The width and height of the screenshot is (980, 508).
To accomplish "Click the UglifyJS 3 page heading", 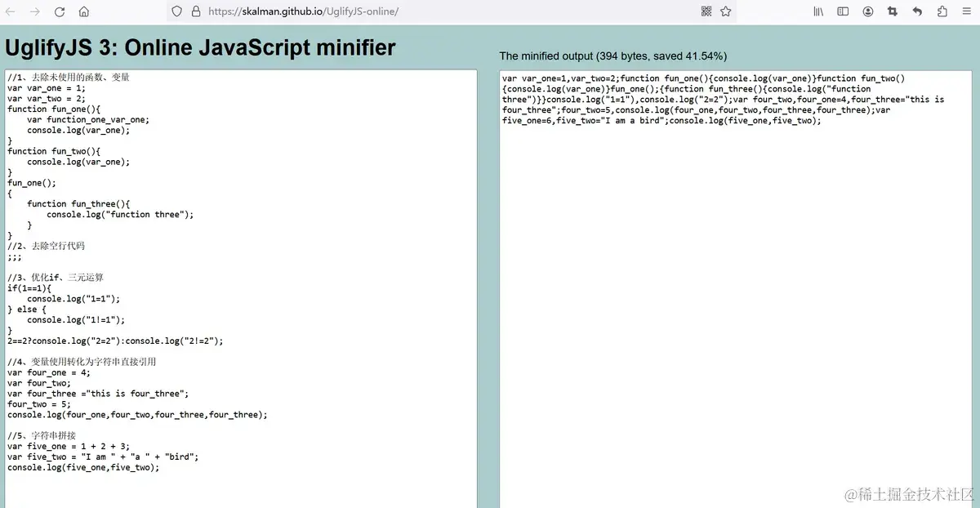I will click(200, 47).
